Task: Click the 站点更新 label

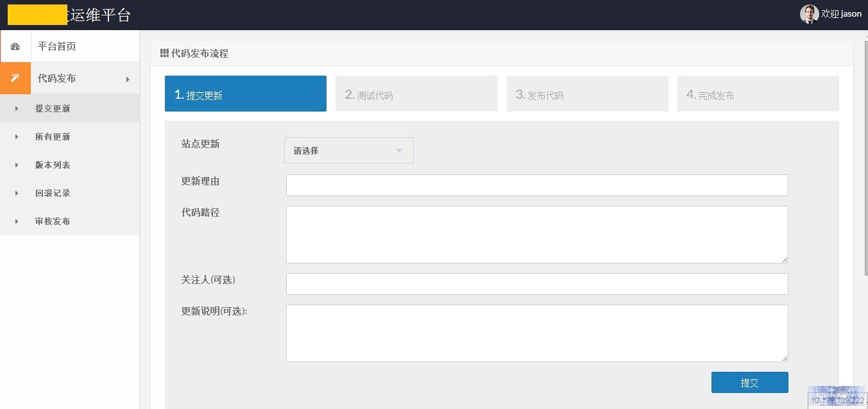Action: pyautogui.click(x=201, y=144)
